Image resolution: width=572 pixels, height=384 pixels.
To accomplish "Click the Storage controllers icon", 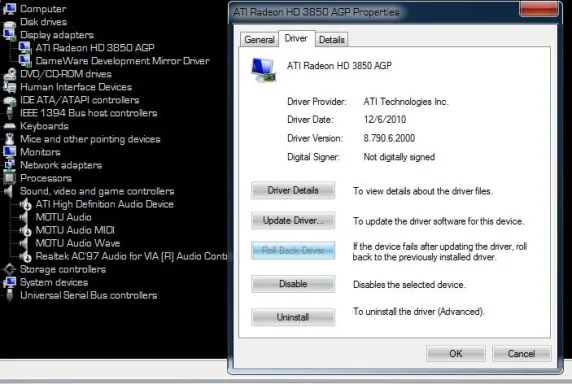I will pyautogui.click(x=10, y=269).
